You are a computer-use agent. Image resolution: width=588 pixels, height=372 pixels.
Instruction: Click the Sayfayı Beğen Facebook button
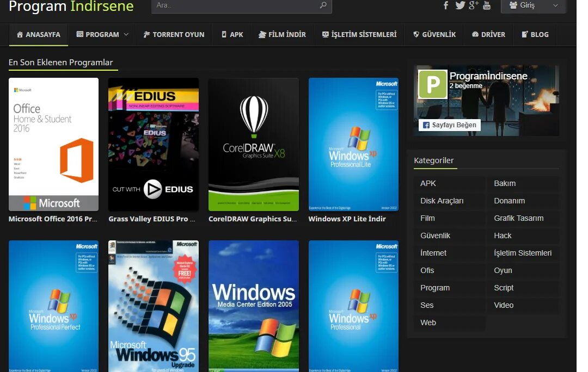point(449,125)
